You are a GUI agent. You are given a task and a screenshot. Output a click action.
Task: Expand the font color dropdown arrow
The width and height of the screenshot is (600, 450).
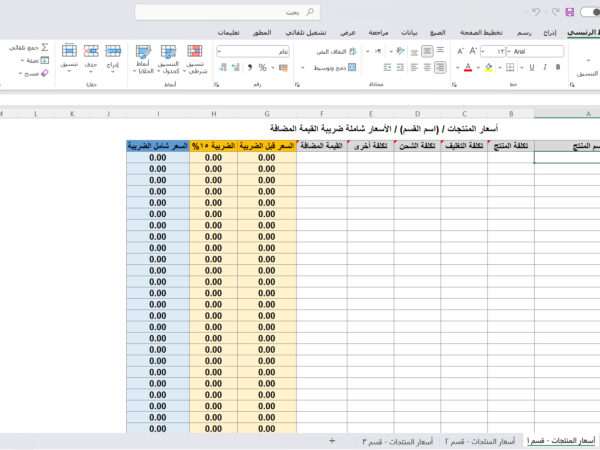point(457,68)
